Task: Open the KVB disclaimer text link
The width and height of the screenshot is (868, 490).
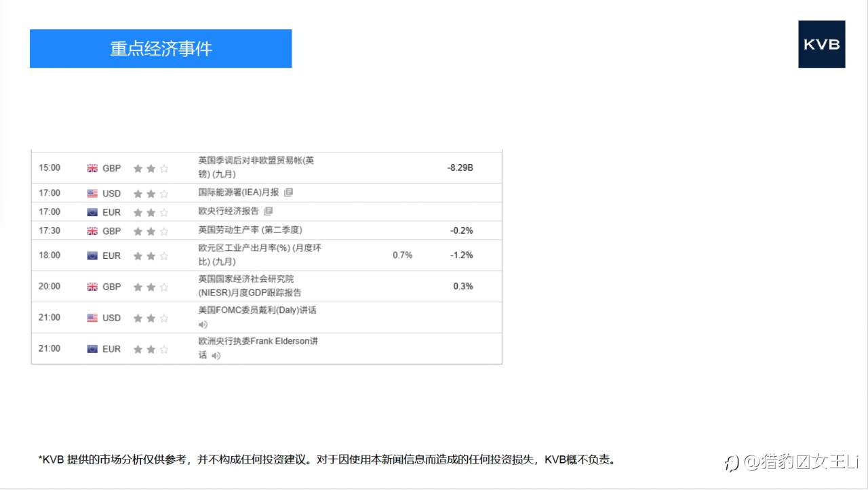Action: pos(328,459)
